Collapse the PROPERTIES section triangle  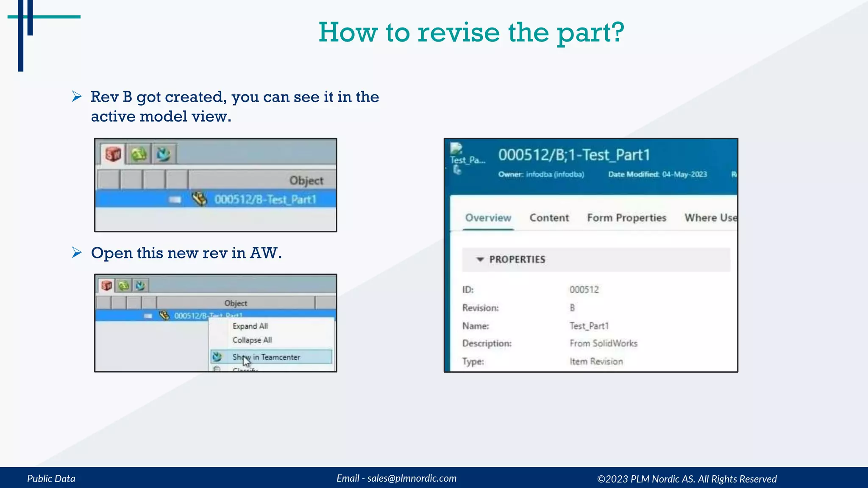tap(480, 259)
